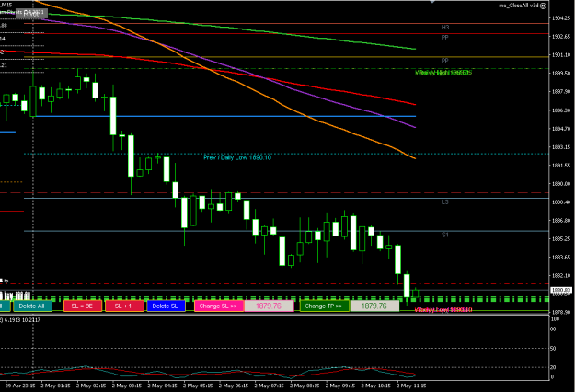
Task: Click time label 29 Apr 23:15
Action: pos(20,386)
